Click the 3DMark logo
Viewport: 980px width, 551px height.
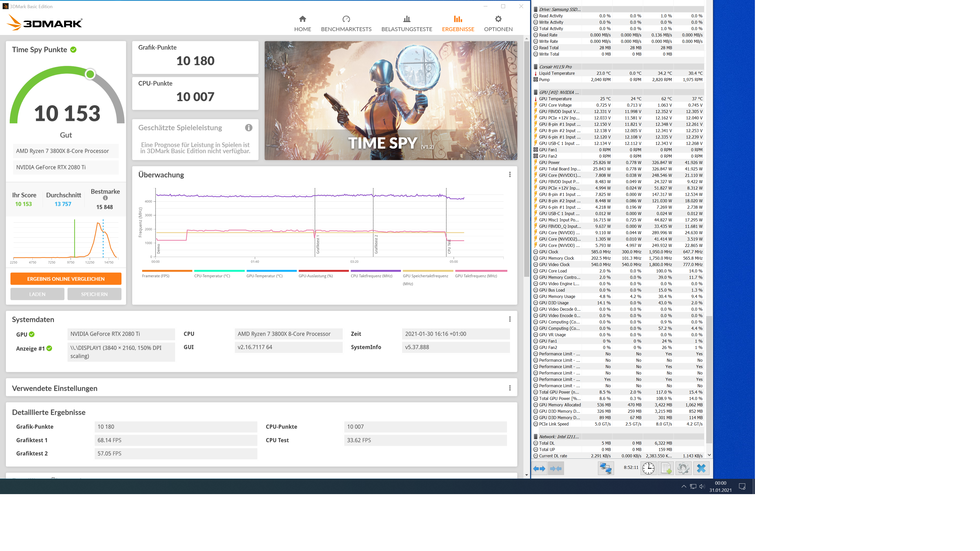pyautogui.click(x=44, y=22)
